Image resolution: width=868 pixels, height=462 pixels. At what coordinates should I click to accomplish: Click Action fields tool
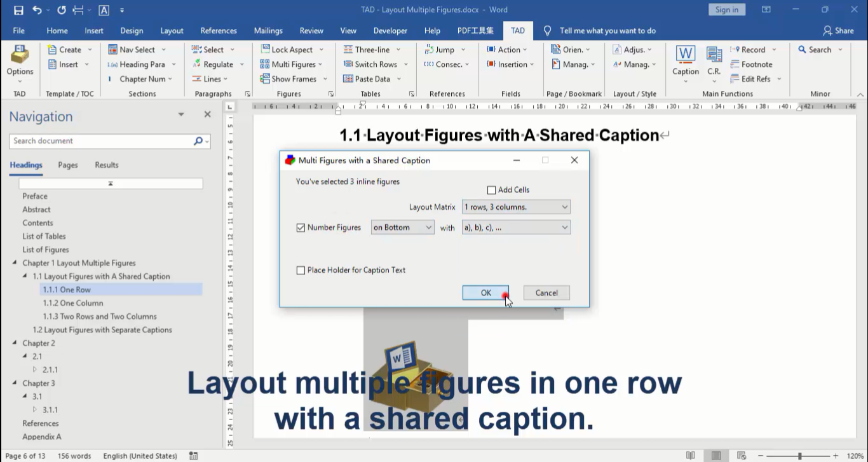coord(508,50)
